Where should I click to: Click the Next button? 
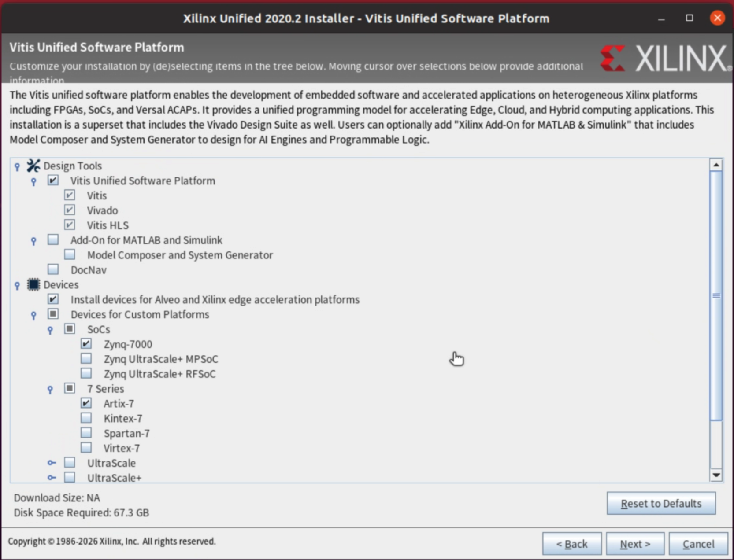pos(634,544)
